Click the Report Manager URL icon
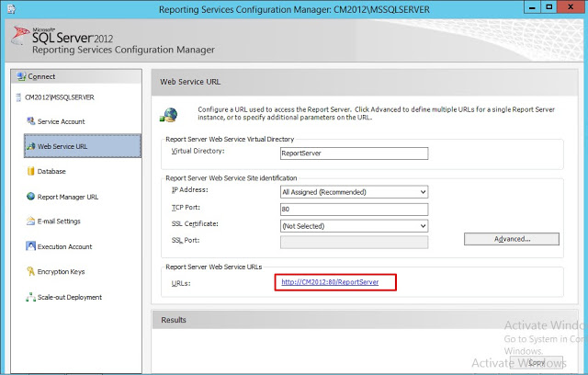The image size is (588, 375). (x=29, y=196)
